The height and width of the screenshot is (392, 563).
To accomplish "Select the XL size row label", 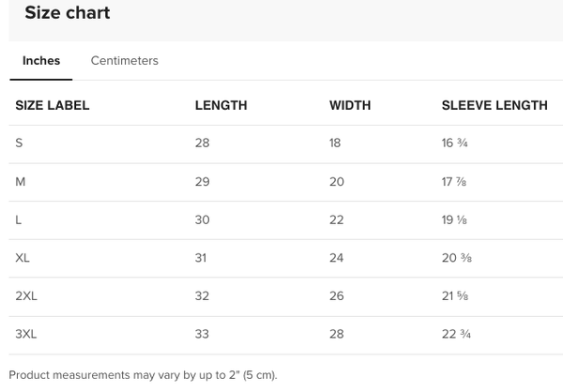I will [x=23, y=258].
